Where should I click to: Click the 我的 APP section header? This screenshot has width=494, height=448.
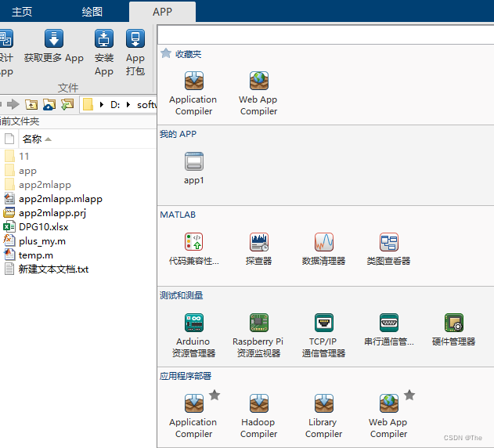[x=178, y=134]
